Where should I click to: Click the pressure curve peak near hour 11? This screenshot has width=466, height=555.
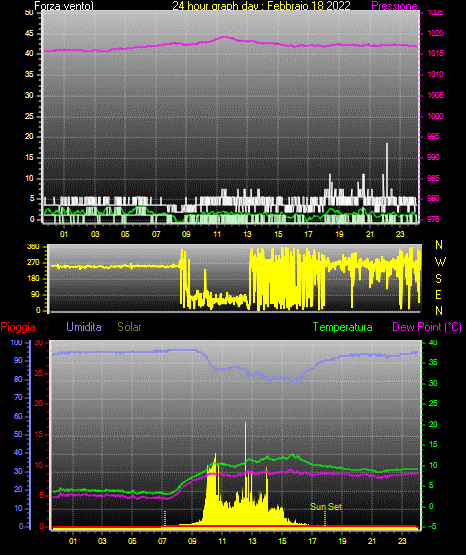click(x=224, y=37)
